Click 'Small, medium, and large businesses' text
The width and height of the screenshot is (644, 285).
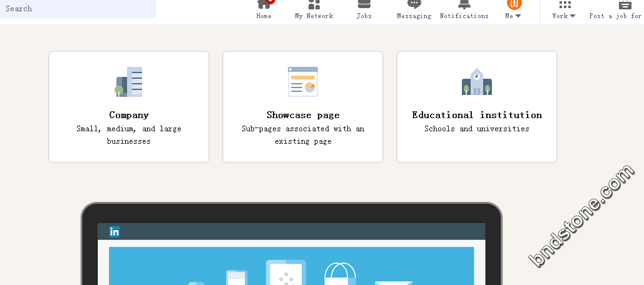tap(129, 135)
